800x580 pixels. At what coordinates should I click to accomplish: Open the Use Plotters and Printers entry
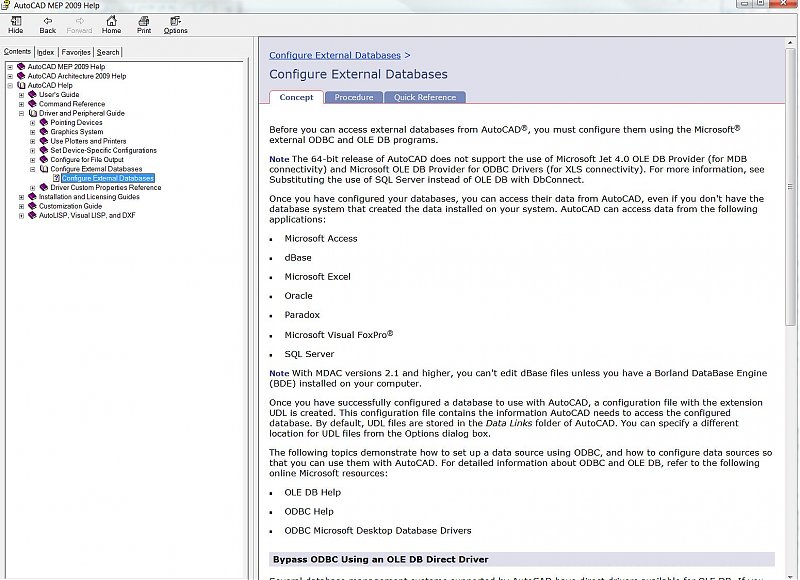pos(88,141)
